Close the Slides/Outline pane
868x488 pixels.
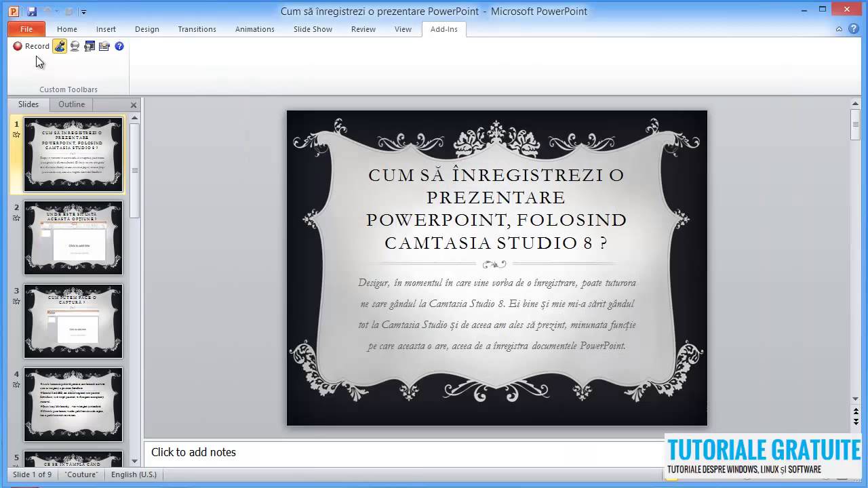click(134, 105)
